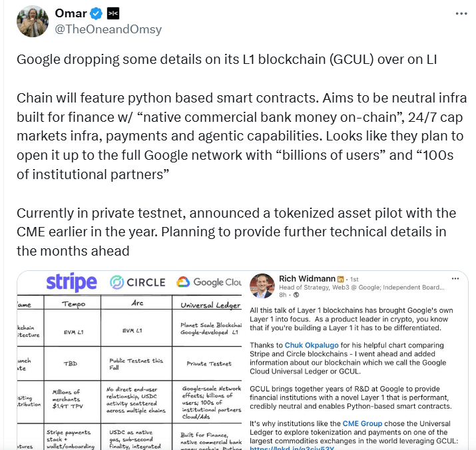Screen dimensions: 476x450
Task: Click the affiliation badge next to Omar's name
Action: click(x=113, y=14)
